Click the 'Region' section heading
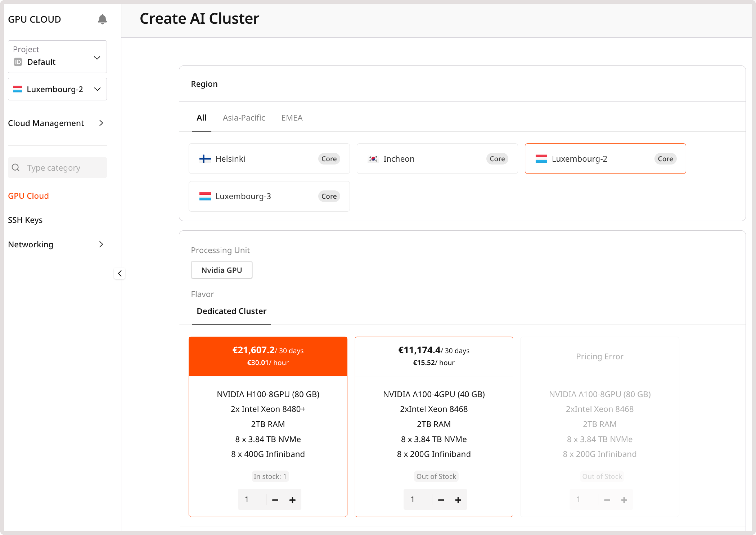Image resolution: width=756 pixels, height=535 pixels. 204,84
